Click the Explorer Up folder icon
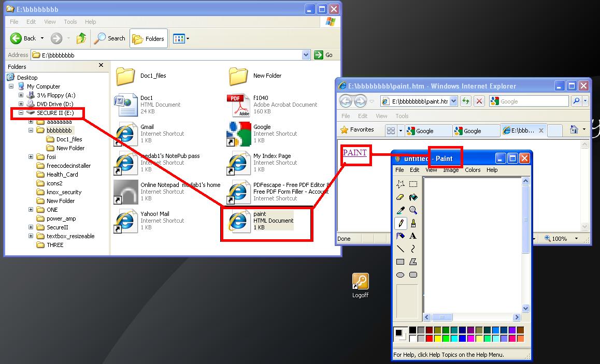This screenshot has height=364, width=600. (81, 38)
